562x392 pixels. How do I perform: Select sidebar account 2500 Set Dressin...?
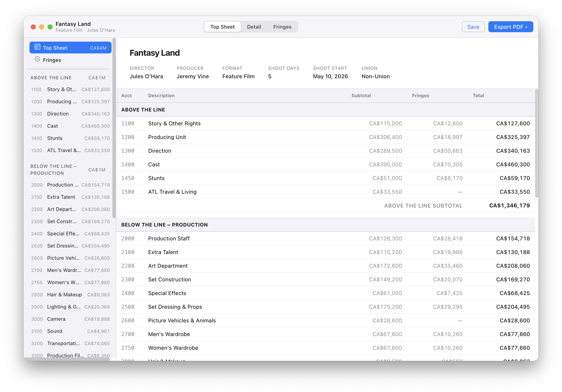[71, 246]
